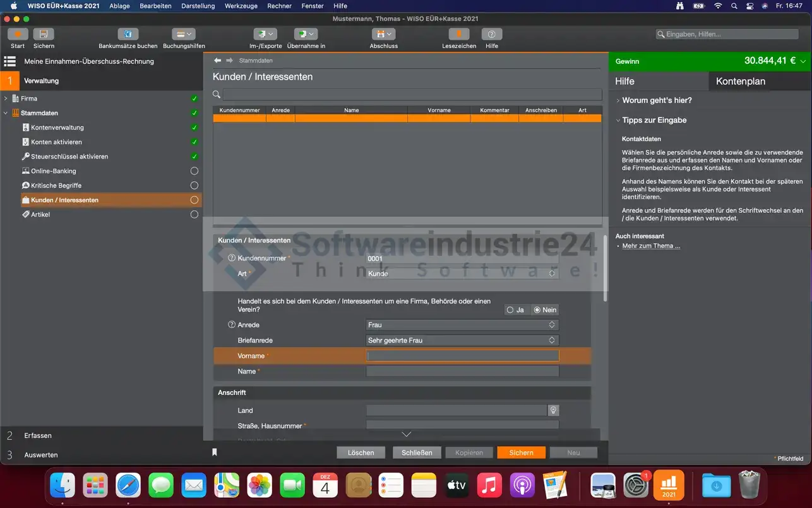Click the lightbulb icon next to Land
812x508 pixels.
click(553, 410)
